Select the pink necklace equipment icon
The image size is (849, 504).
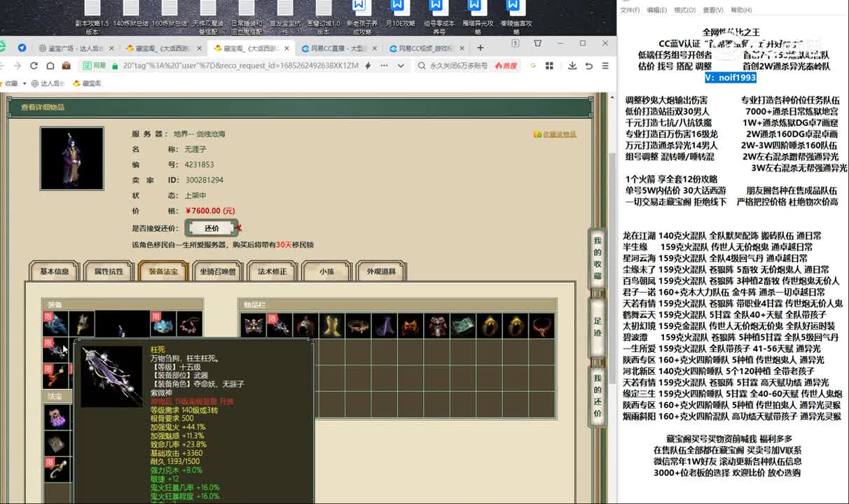(x=190, y=323)
